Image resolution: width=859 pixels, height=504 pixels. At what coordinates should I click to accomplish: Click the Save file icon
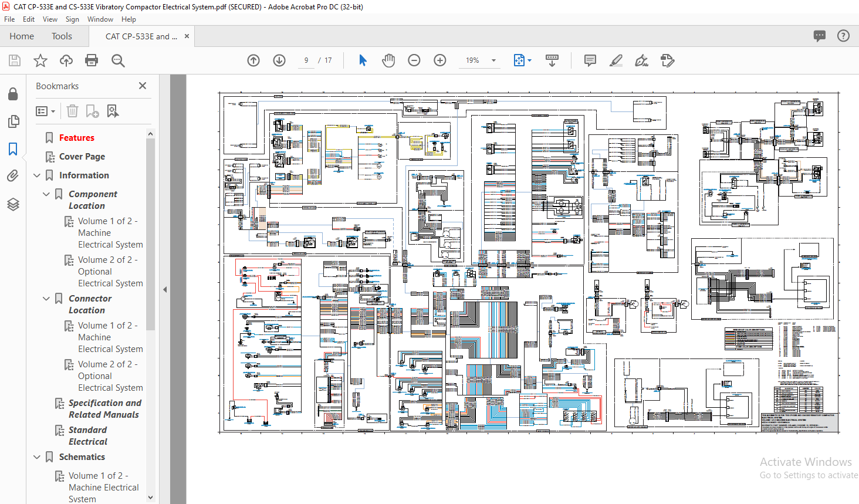(x=15, y=60)
